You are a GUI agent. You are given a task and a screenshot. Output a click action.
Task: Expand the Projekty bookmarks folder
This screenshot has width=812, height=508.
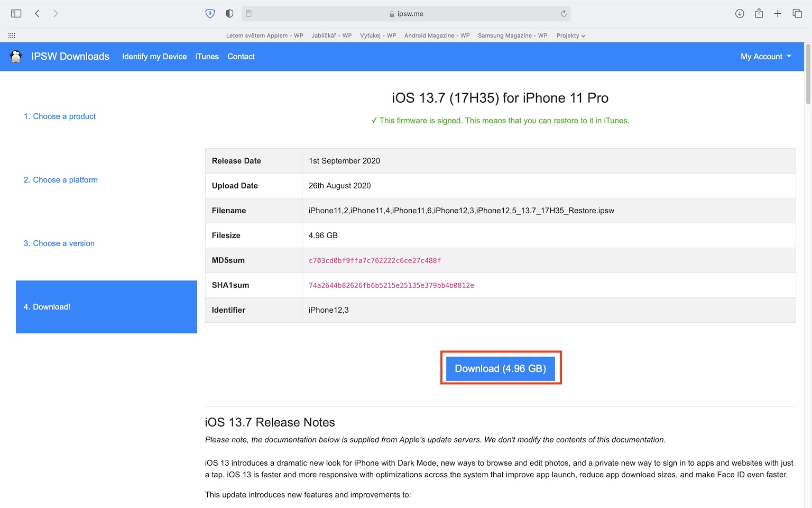[x=571, y=35]
